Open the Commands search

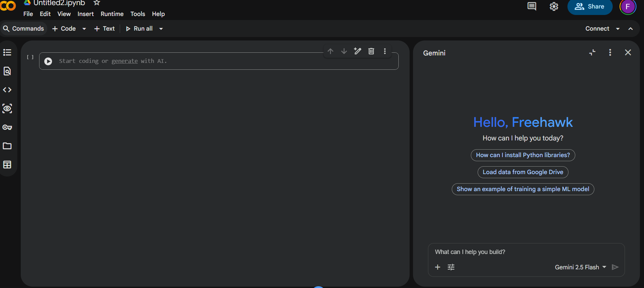point(23,29)
